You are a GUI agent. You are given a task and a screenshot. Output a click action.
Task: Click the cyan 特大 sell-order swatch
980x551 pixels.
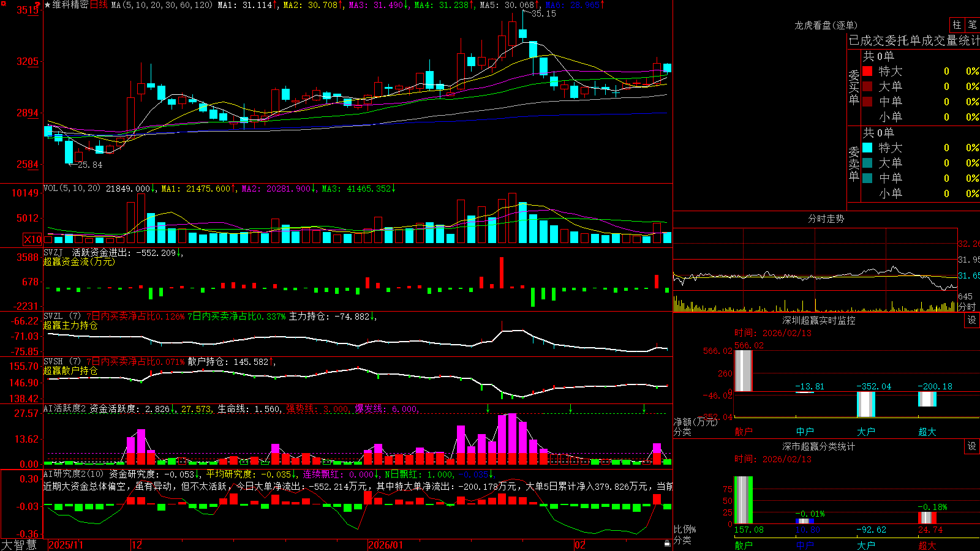pyautogui.click(x=867, y=148)
